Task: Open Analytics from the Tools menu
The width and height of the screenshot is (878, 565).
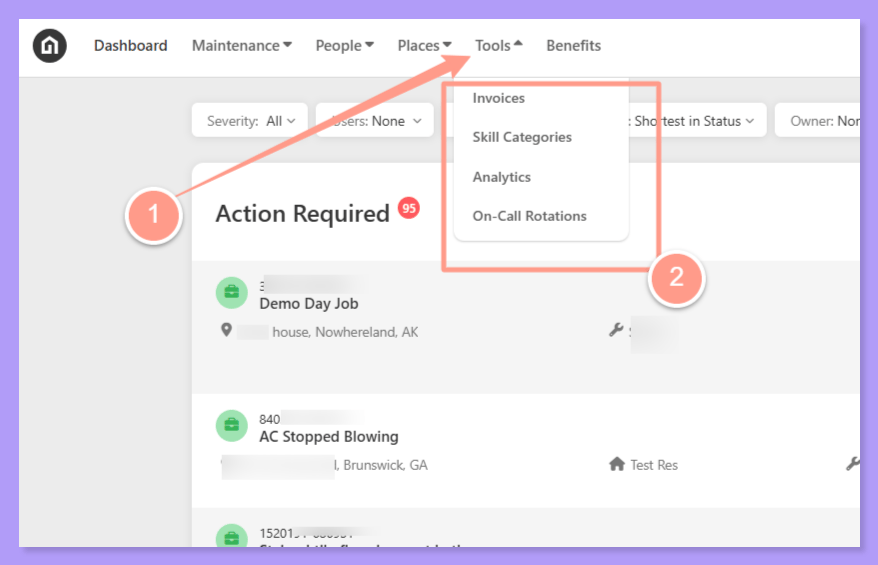Action: [x=502, y=177]
